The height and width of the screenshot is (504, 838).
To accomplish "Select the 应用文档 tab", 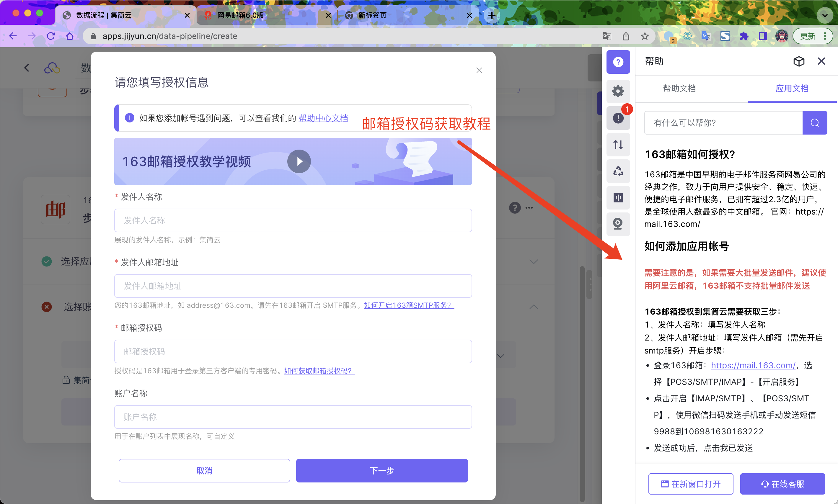I will click(x=791, y=88).
